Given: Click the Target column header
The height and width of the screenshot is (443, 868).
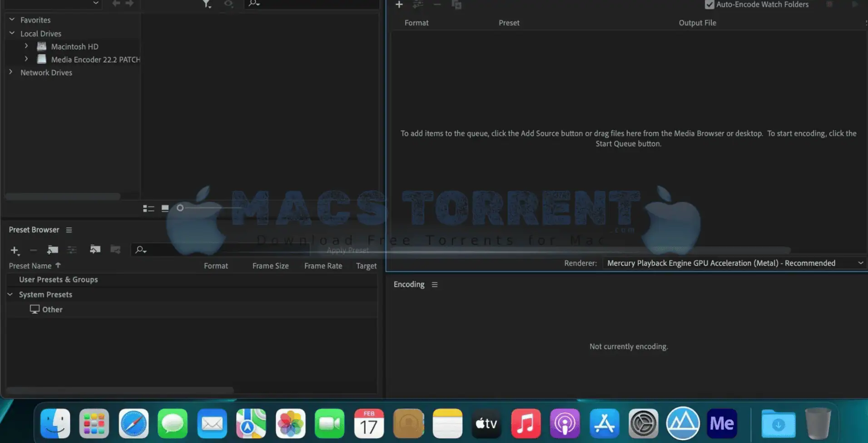Looking at the screenshot, I should pos(366,266).
